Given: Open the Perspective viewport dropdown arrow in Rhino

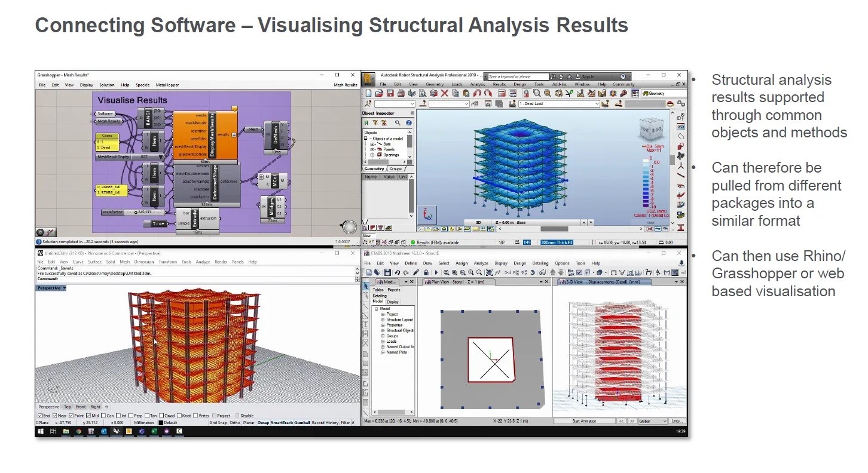Looking at the screenshot, I should [x=64, y=288].
